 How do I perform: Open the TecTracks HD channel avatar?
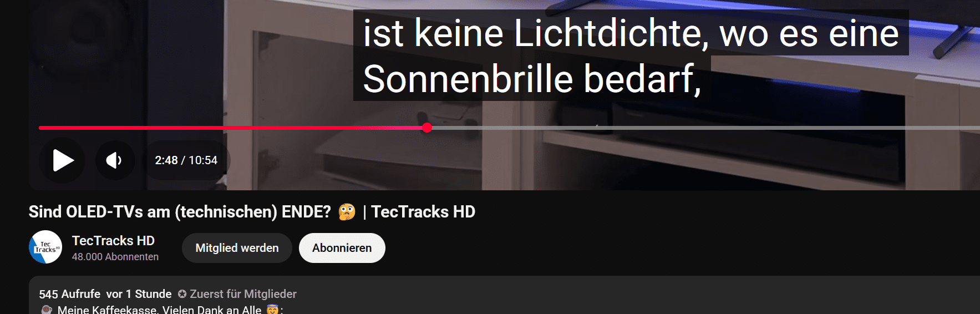[45, 247]
